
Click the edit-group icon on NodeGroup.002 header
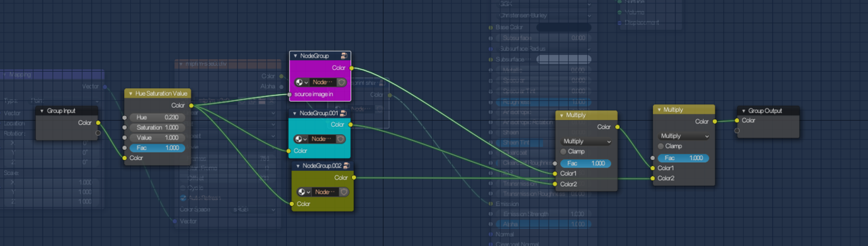pos(347,166)
